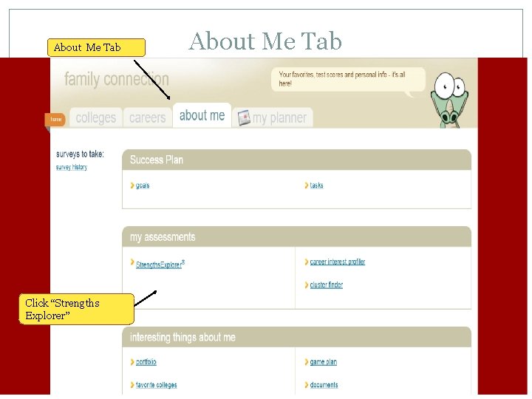
Task: Click the calendar icon on my planner
Action: [244, 118]
